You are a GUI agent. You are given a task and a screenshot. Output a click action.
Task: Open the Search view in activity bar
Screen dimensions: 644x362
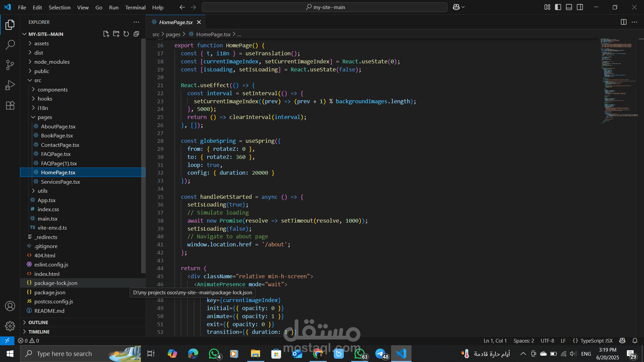click(x=10, y=45)
